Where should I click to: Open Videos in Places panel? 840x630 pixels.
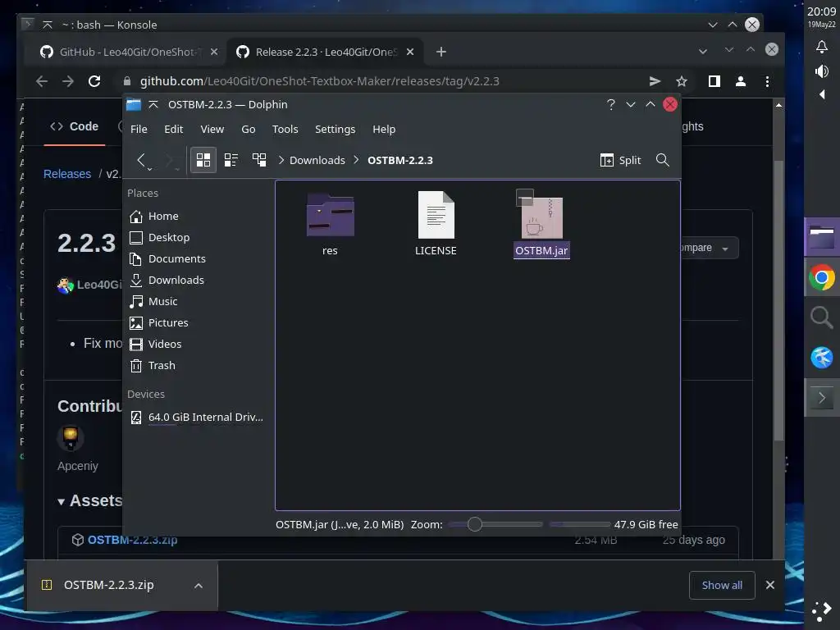click(x=164, y=344)
